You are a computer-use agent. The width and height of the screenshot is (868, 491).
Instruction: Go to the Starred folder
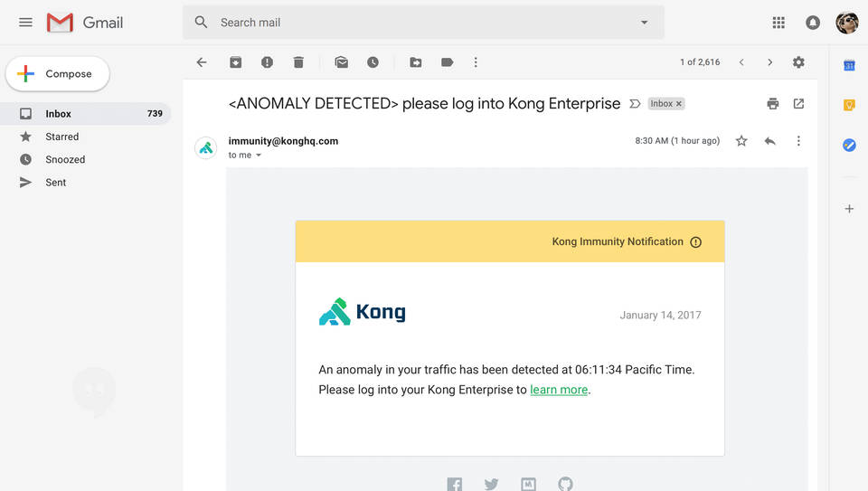(62, 137)
